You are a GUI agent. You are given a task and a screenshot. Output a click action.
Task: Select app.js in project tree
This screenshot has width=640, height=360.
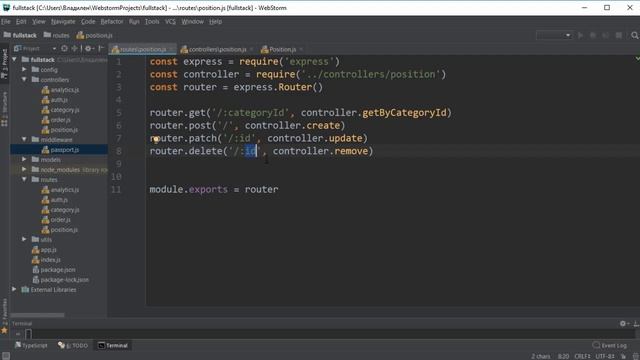[44, 250]
